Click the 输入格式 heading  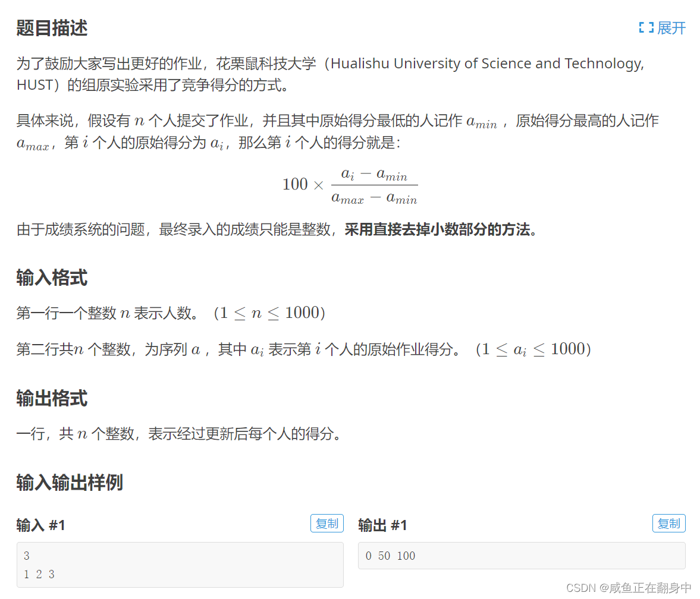[52, 278]
